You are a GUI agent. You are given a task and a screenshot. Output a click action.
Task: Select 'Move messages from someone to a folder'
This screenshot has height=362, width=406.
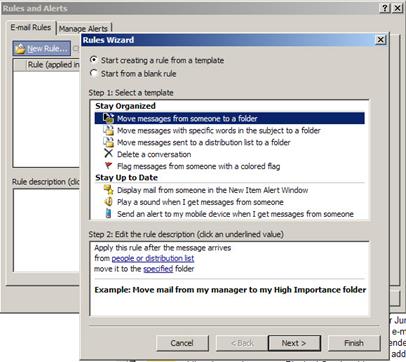tap(229, 118)
